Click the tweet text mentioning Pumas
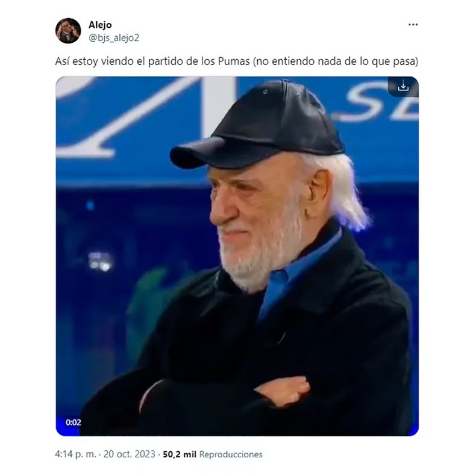This screenshot has width=476, height=476. pos(236,61)
